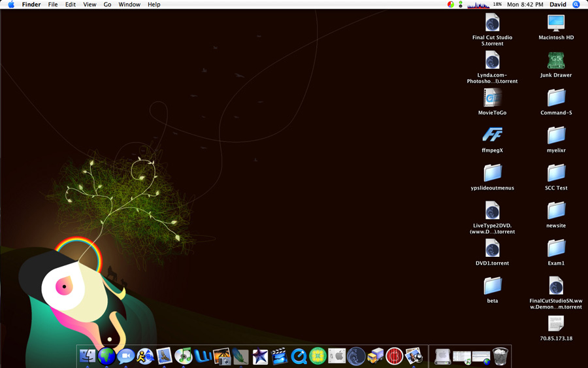
Task: Open Transmit truck icon in dock
Action: tap(375, 356)
